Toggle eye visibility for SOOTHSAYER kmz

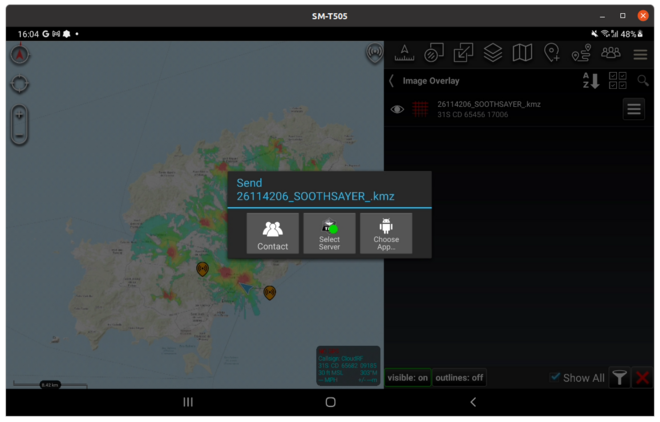(397, 110)
